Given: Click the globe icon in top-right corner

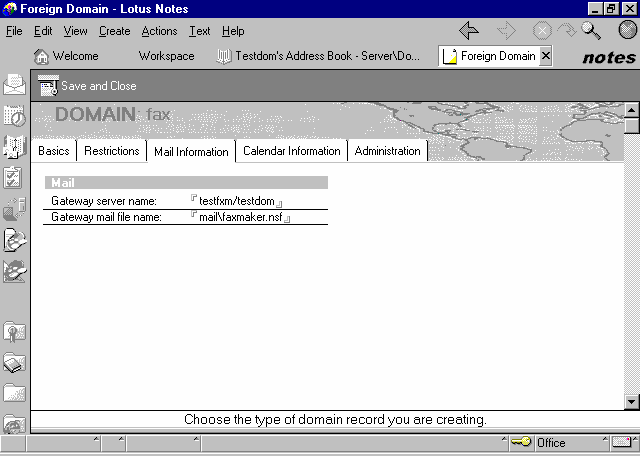Looking at the screenshot, I should click(x=627, y=31).
